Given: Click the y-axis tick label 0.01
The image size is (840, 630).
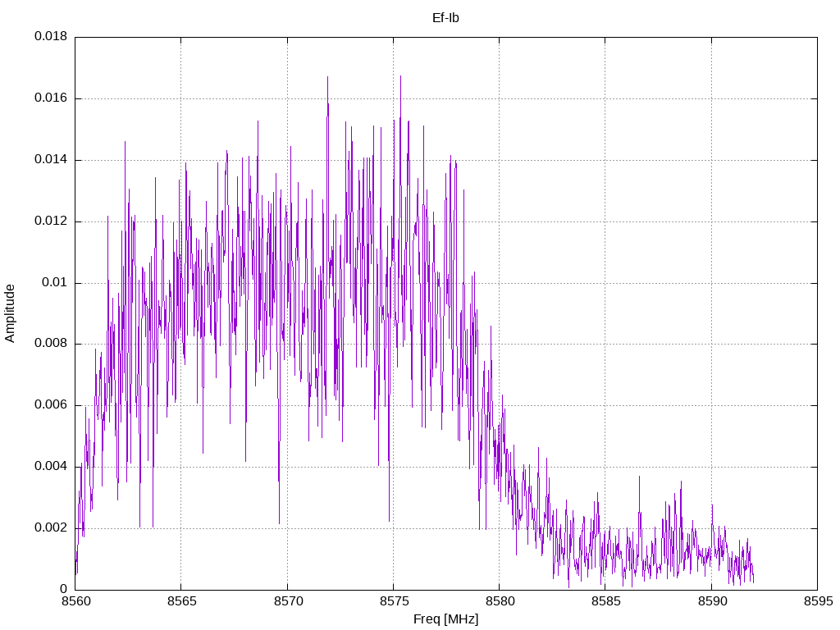Looking at the screenshot, I should coord(55,282).
